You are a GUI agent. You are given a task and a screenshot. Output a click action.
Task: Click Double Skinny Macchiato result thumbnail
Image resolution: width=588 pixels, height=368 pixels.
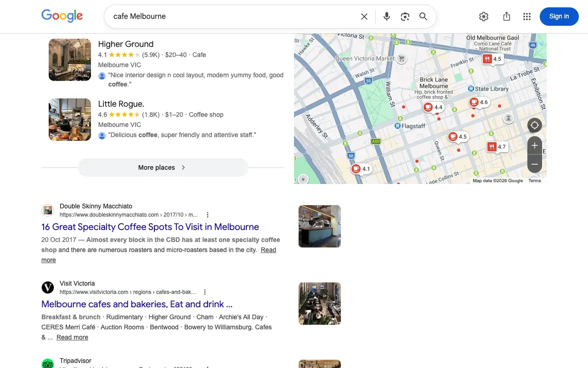click(x=320, y=226)
